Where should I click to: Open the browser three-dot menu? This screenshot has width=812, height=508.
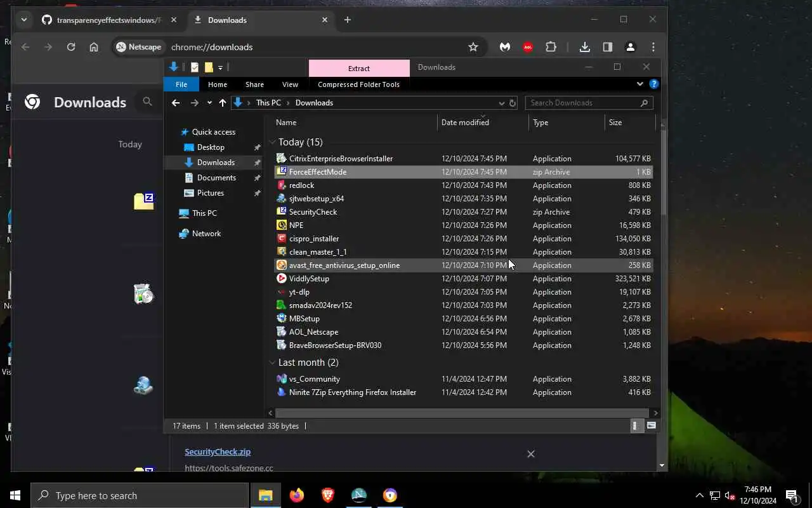point(653,47)
